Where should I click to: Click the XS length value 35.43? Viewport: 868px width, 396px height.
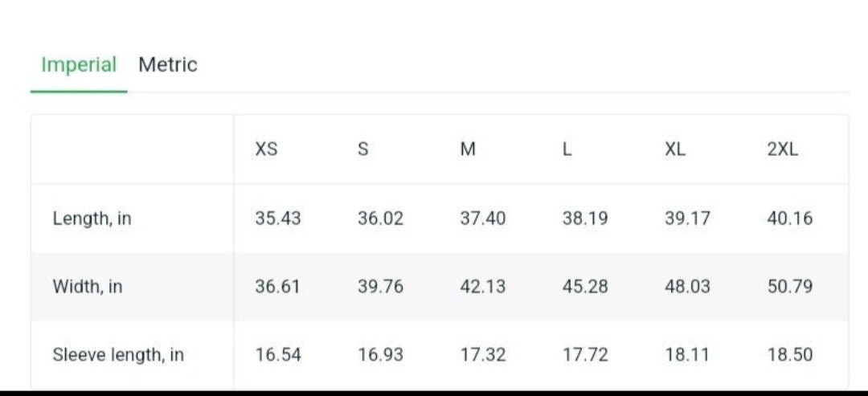pos(278,218)
